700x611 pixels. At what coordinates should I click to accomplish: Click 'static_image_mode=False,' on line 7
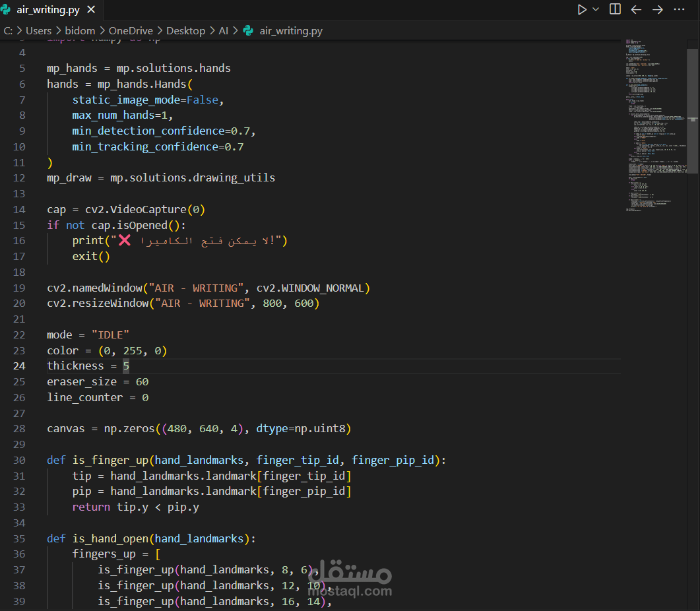point(148,100)
